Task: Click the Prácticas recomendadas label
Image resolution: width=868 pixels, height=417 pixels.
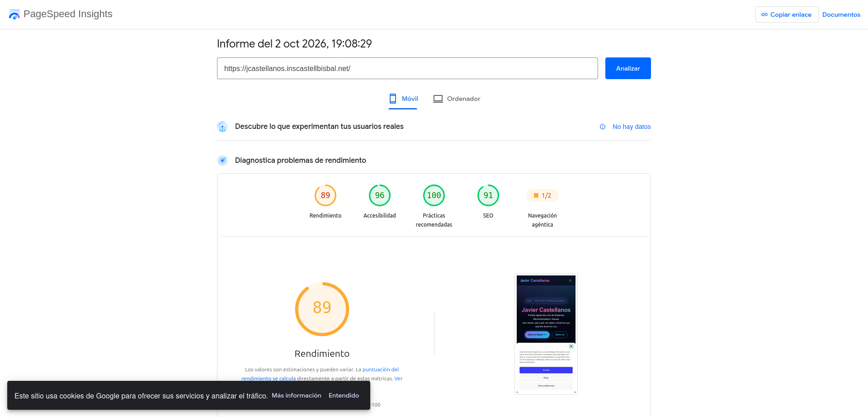Action: tap(434, 220)
